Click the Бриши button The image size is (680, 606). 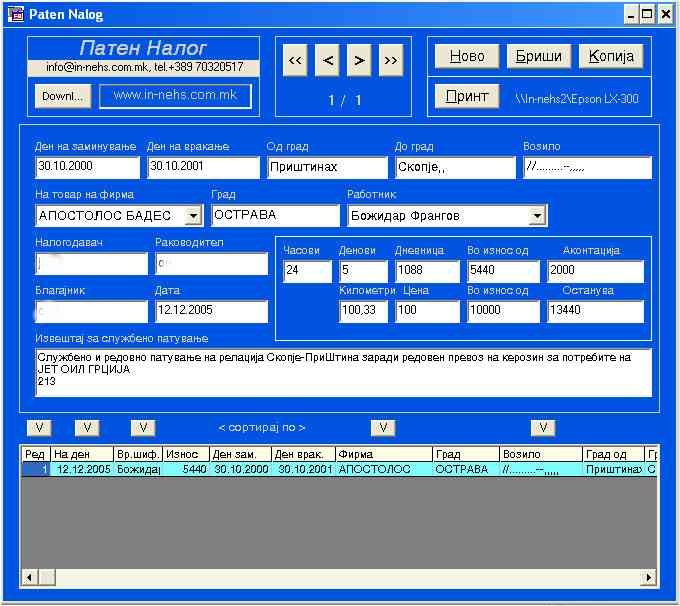coord(539,56)
